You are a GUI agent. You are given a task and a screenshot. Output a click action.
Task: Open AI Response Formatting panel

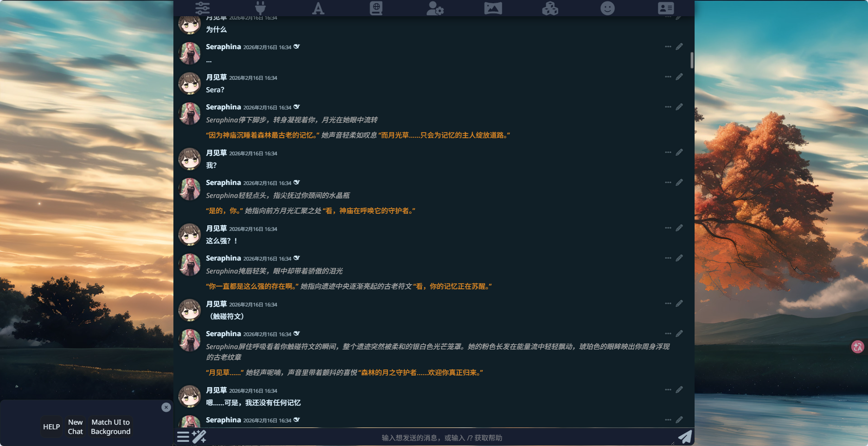(318, 8)
